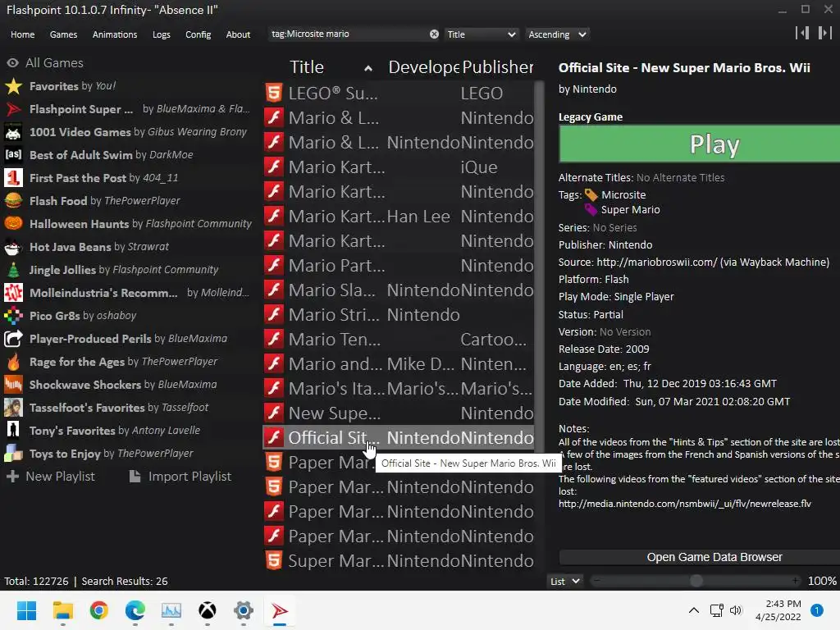Viewport: 840px width, 630px height.
Task: Click the 1001 Video Games playlist icon
Action: [x=13, y=132]
